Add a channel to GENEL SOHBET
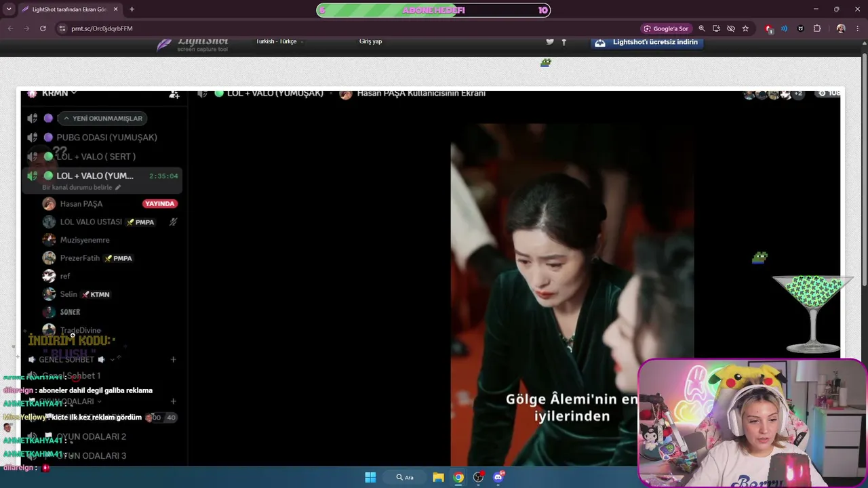Screen dimensions: 868x488 [174, 359]
